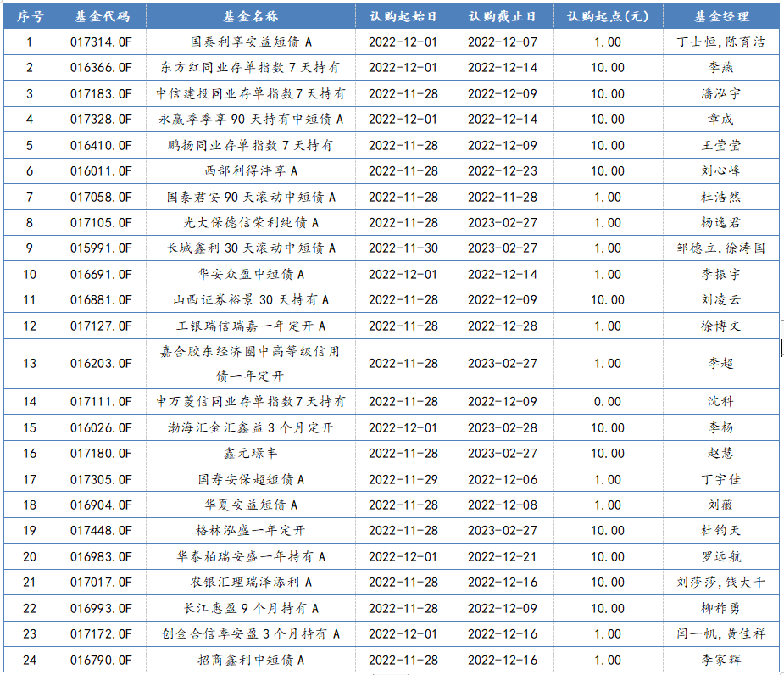
Task: Click manager name 潘泓宇
Action: [721, 93]
